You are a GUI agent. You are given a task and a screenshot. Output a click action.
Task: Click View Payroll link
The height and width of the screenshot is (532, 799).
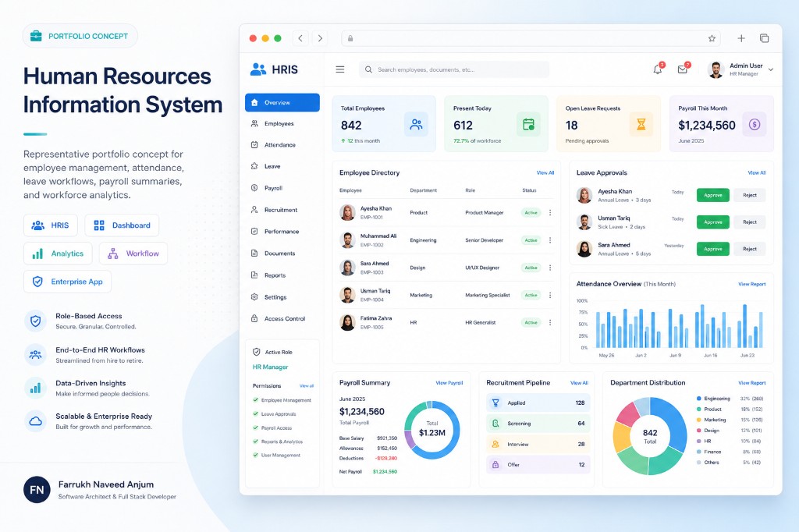coord(449,383)
